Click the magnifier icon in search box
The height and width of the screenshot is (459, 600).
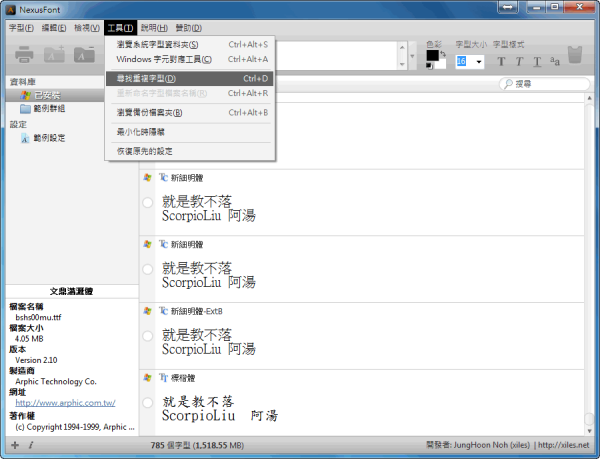[x=508, y=84]
